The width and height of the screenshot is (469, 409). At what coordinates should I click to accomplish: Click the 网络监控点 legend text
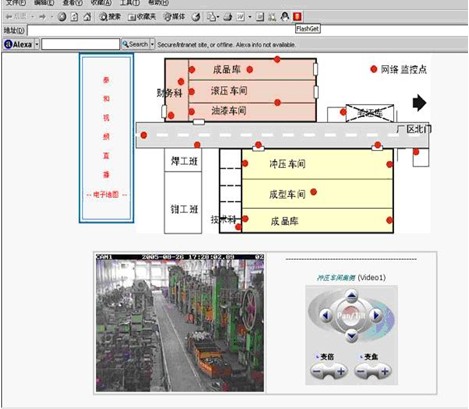pyautogui.click(x=404, y=69)
